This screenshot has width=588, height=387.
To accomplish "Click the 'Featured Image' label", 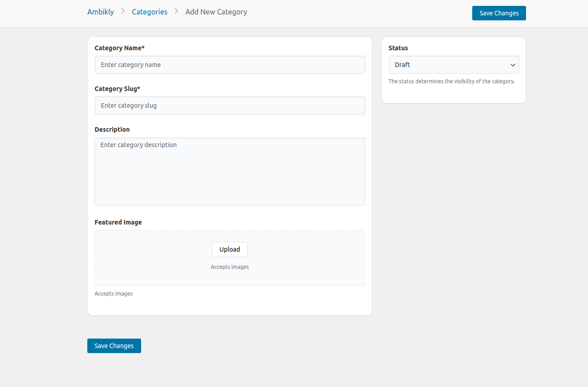I will pyautogui.click(x=118, y=222).
